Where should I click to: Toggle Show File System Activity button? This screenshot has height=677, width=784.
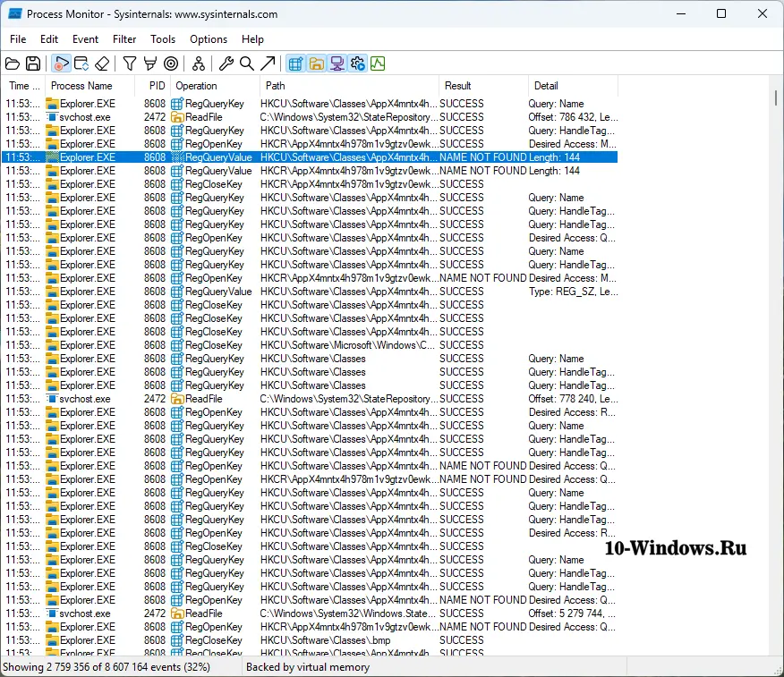[x=317, y=64]
